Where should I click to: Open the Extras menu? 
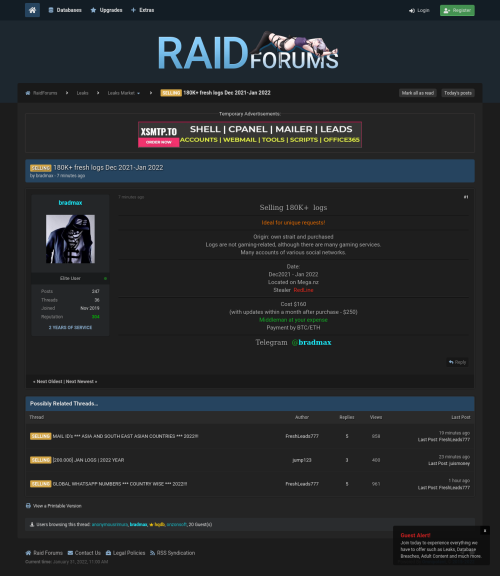(143, 10)
